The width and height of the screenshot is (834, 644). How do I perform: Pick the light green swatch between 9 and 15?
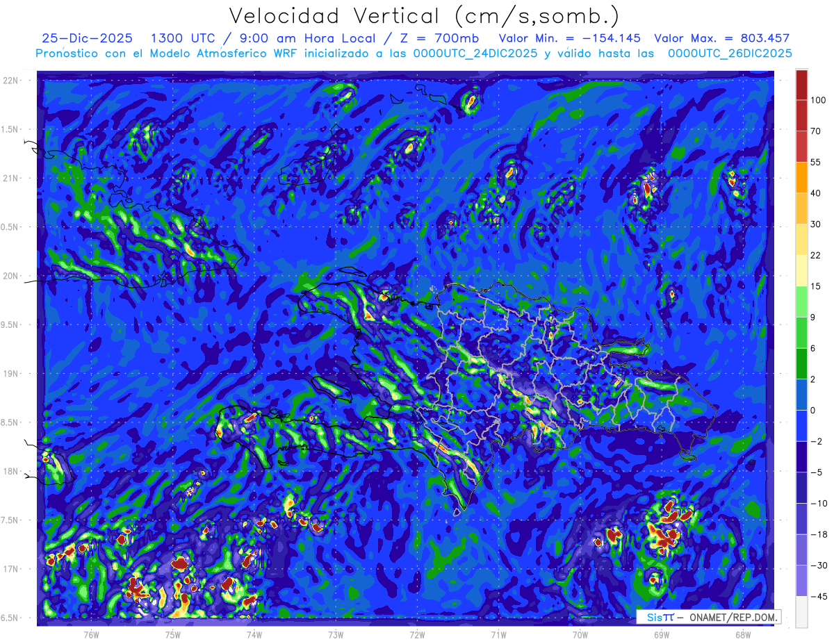pos(802,302)
